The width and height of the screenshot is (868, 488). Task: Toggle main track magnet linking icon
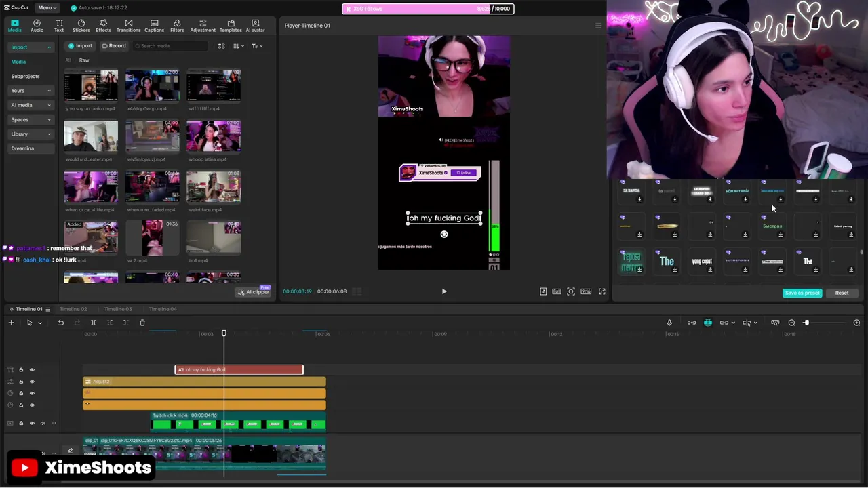[692, 323]
